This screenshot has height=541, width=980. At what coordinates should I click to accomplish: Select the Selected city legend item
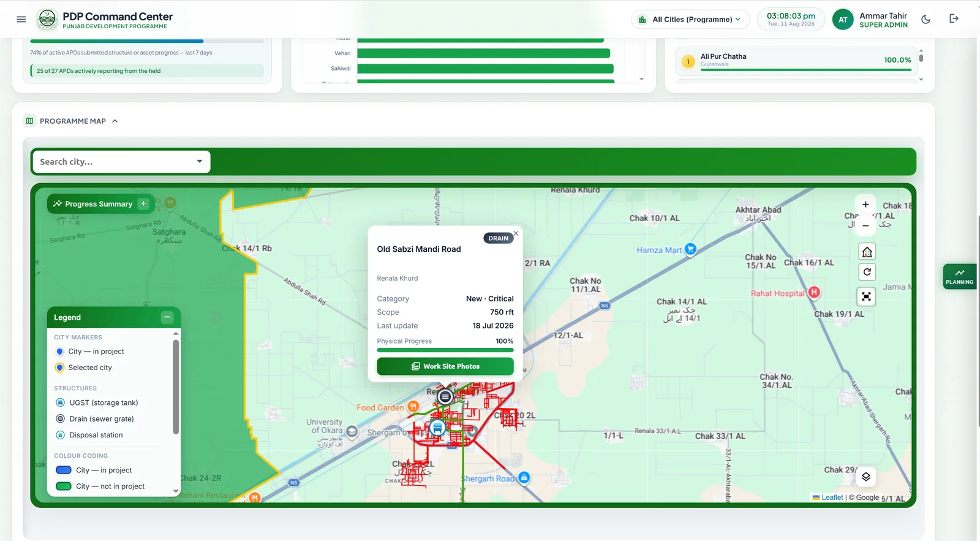pyautogui.click(x=83, y=368)
